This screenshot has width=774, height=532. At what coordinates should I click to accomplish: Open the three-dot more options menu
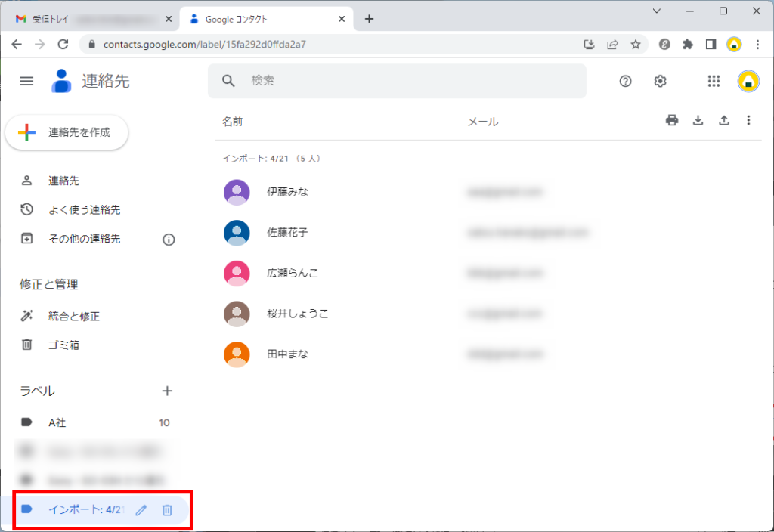click(x=748, y=119)
